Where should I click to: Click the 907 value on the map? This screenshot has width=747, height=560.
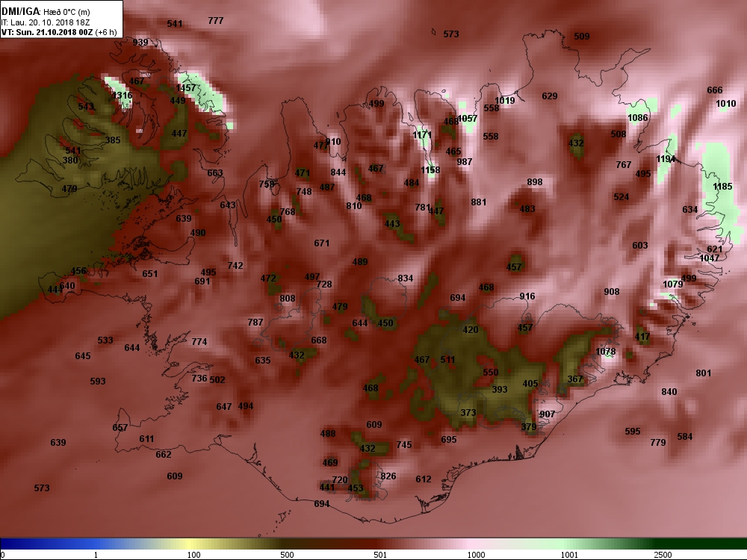click(x=547, y=414)
